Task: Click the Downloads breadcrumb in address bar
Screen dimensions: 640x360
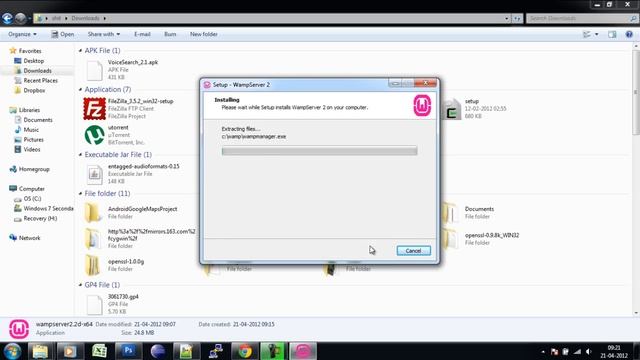Action: [85, 18]
